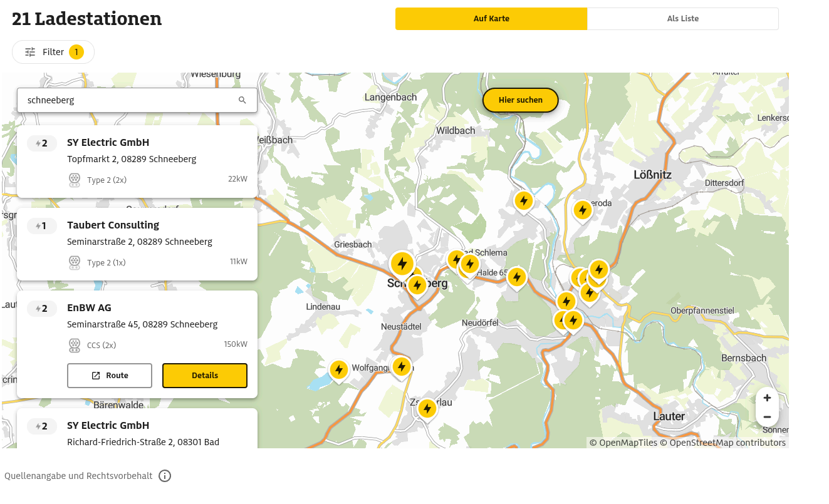Open the SY Electric GmbH Topfmarkt card

coord(137,162)
